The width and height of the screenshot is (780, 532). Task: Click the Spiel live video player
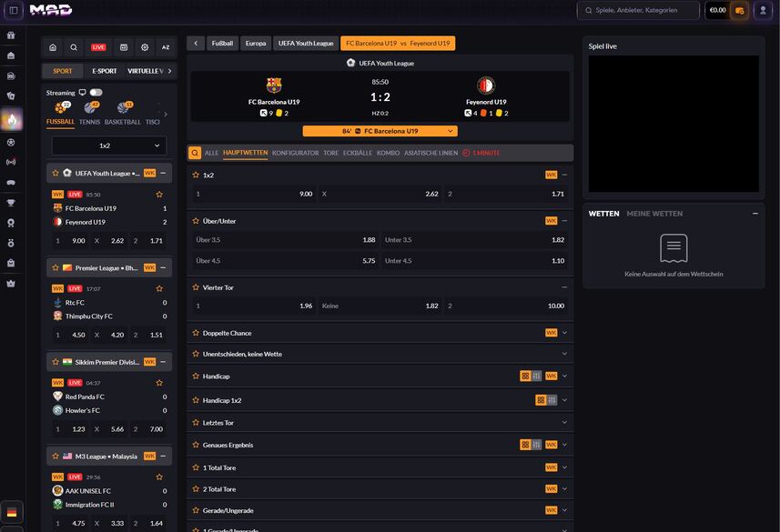coord(674,124)
